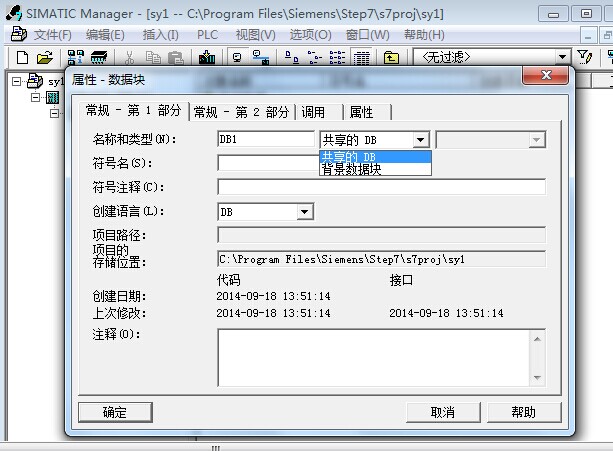The height and width of the screenshot is (451, 613).
Task: Click the 帮助 button
Action: click(524, 412)
